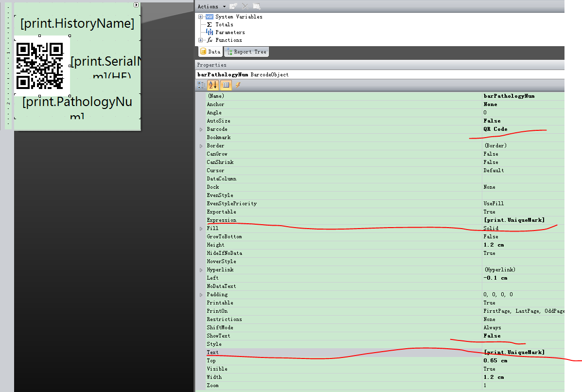Viewport: 582px width, 392px height.
Task: Click the View Data table icon
Action: (x=257, y=6)
